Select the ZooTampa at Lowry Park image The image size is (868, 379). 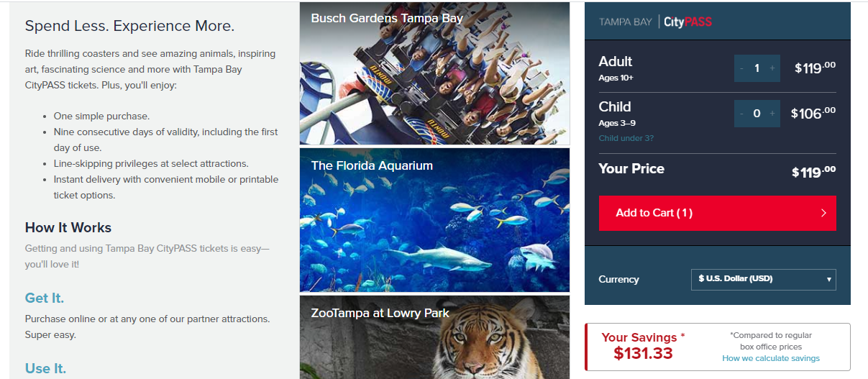[x=434, y=337]
